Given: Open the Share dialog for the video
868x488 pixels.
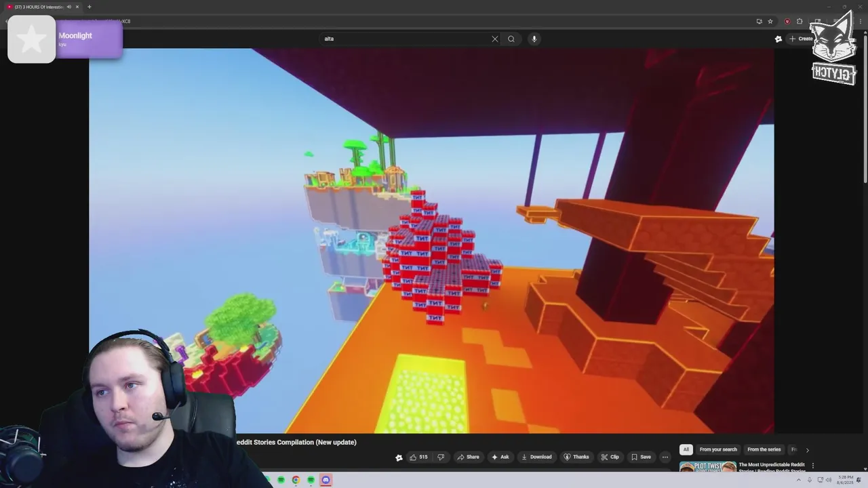Looking at the screenshot, I should pyautogui.click(x=468, y=457).
